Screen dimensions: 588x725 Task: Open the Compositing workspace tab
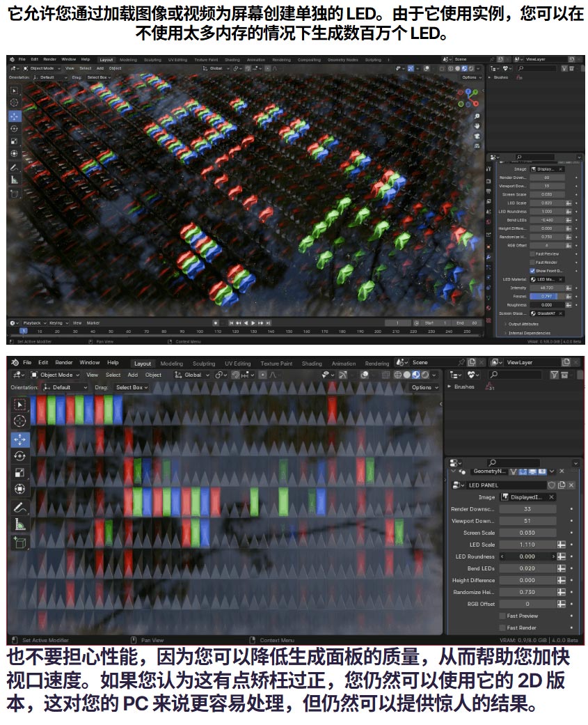[309, 60]
